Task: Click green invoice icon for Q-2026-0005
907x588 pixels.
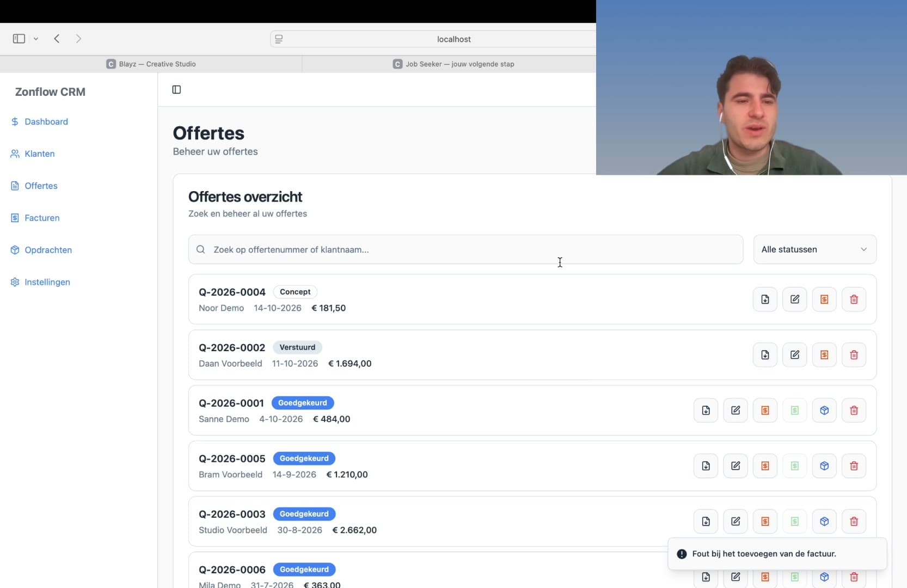Action: (795, 466)
